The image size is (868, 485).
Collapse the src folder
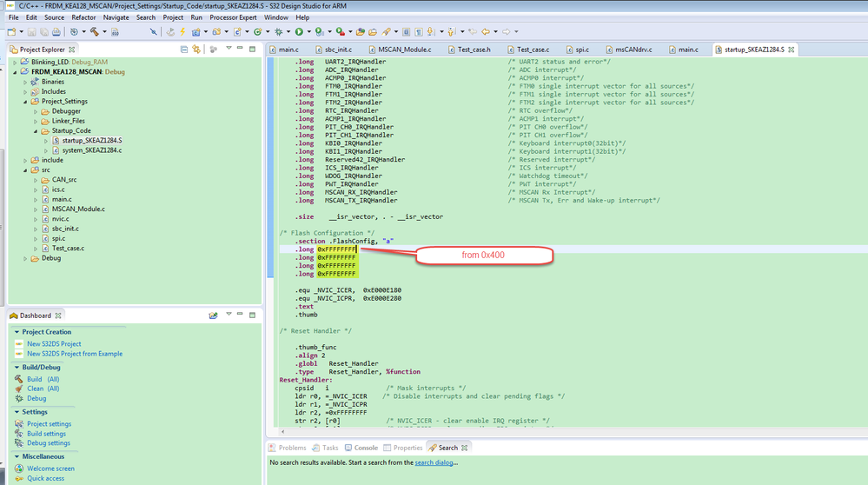coord(25,170)
